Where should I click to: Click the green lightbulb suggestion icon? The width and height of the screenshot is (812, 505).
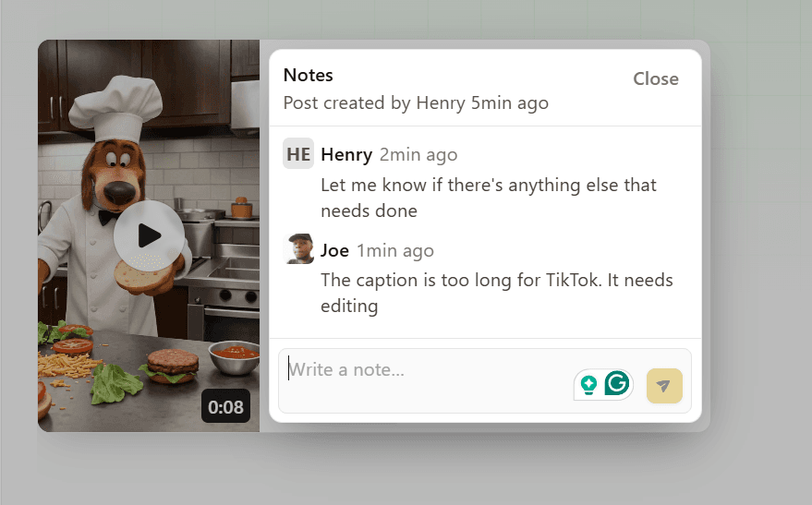click(588, 385)
